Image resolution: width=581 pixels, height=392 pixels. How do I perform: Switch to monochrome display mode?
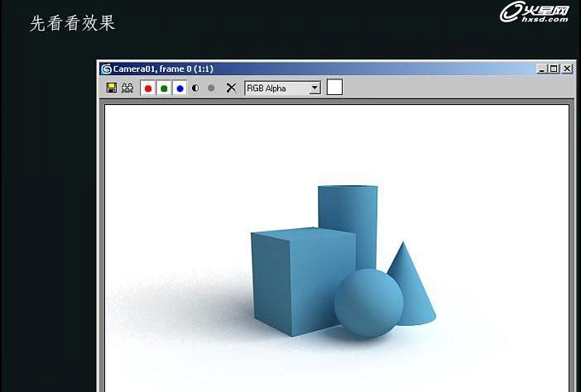click(x=211, y=88)
